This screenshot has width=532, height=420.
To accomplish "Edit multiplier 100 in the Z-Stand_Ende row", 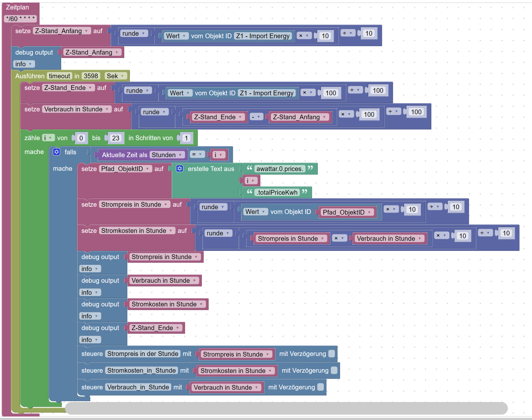I will pos(331,93).
